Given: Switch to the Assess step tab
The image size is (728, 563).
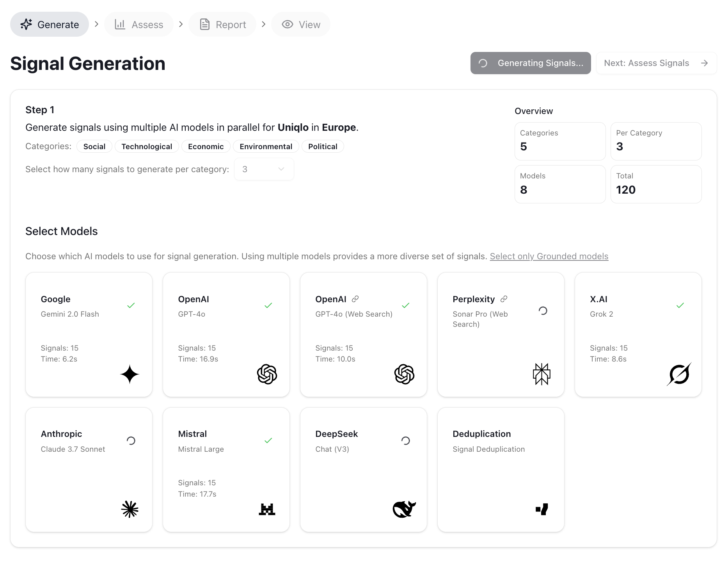Looking at the screenshot, I should tap(139, 25).
